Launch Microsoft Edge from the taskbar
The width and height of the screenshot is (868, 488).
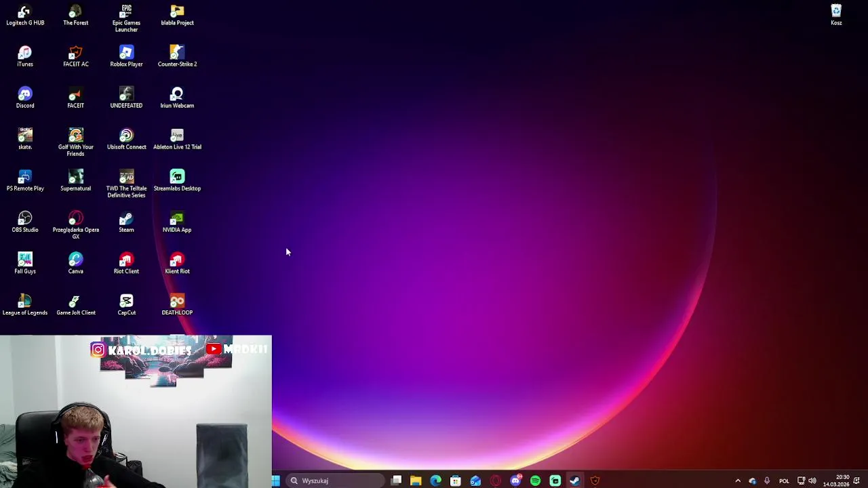pyautogui.click(x=435, y=481)
